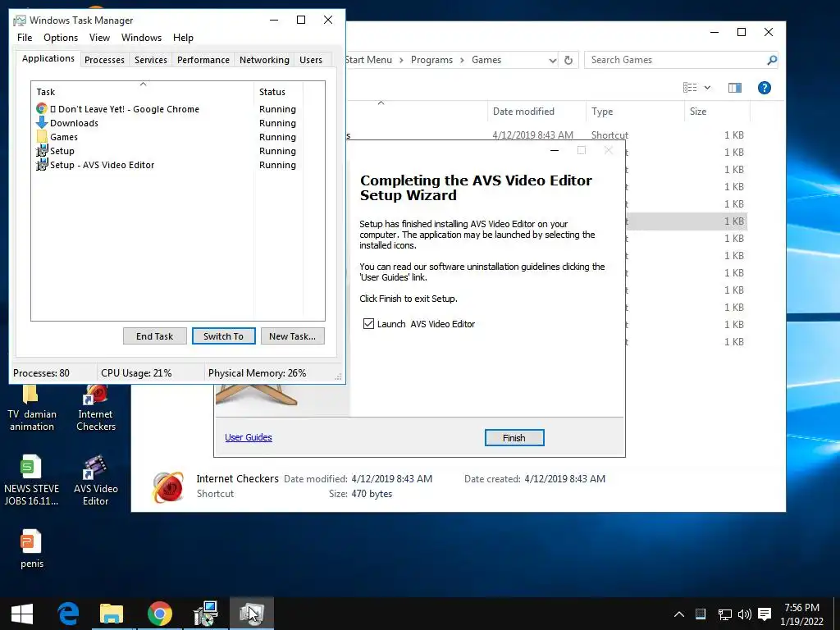
Task: Click the network tray icon
Action: 725,614
